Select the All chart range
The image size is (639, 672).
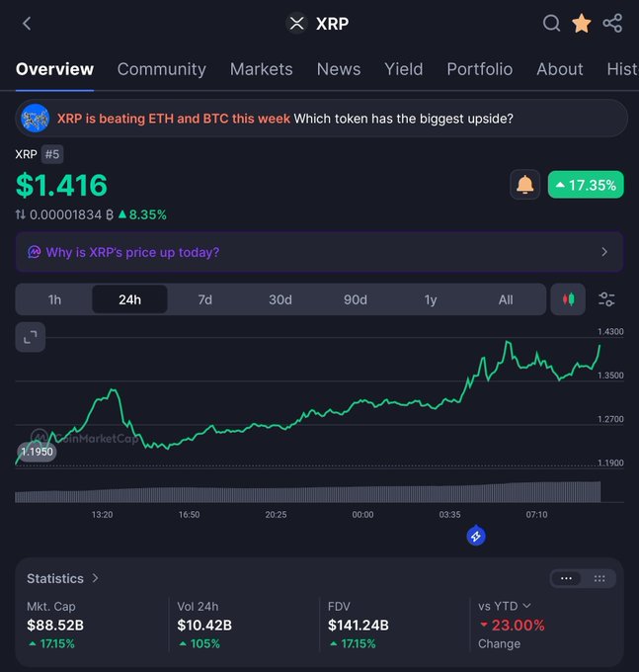pos(506,299)
